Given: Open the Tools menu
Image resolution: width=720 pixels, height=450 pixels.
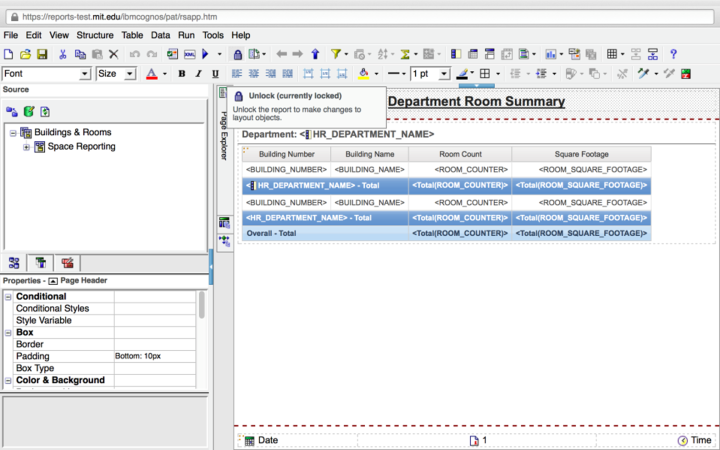Looking at the screenshot, I should 213,35.
